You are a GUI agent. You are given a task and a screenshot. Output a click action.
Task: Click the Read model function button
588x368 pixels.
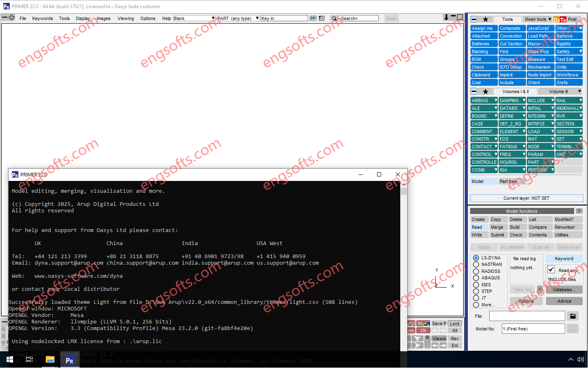[x=479, y=227]
